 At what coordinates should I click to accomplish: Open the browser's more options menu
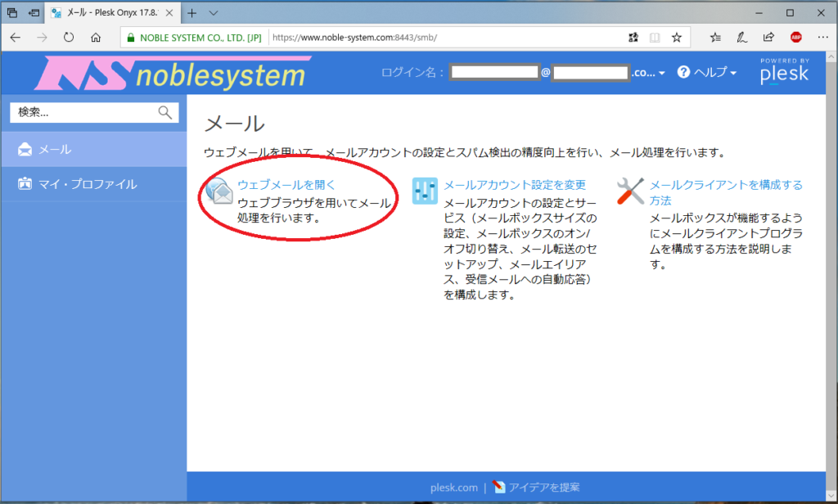pyautogui.click(x=822, y=37)
